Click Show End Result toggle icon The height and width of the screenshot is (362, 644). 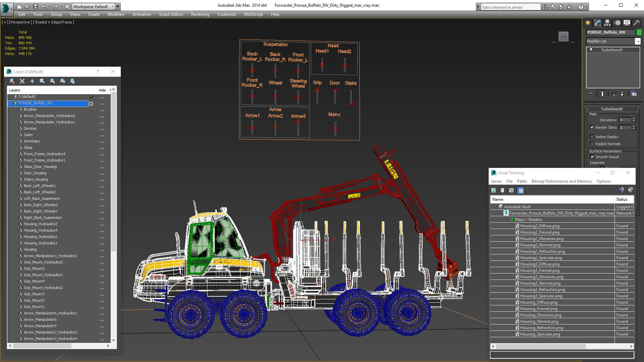602,94
